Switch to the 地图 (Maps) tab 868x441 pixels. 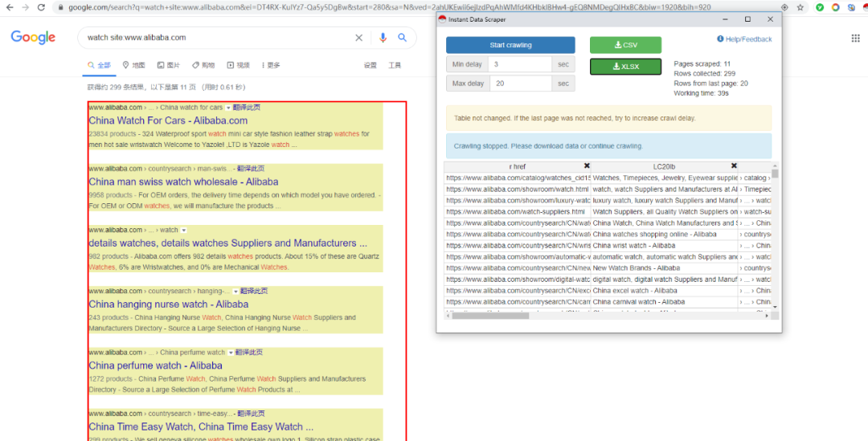[x=133, y=65]
